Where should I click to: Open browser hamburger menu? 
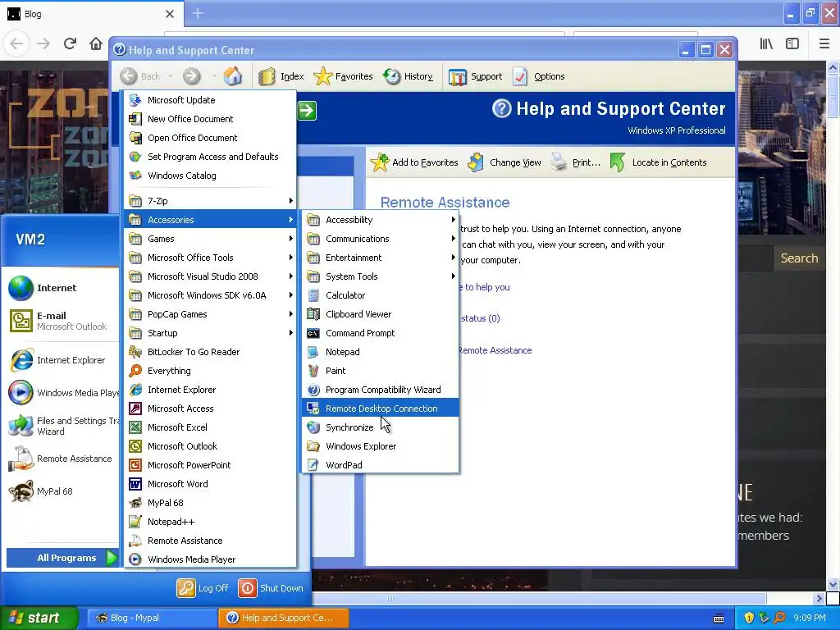pos(824,43)
